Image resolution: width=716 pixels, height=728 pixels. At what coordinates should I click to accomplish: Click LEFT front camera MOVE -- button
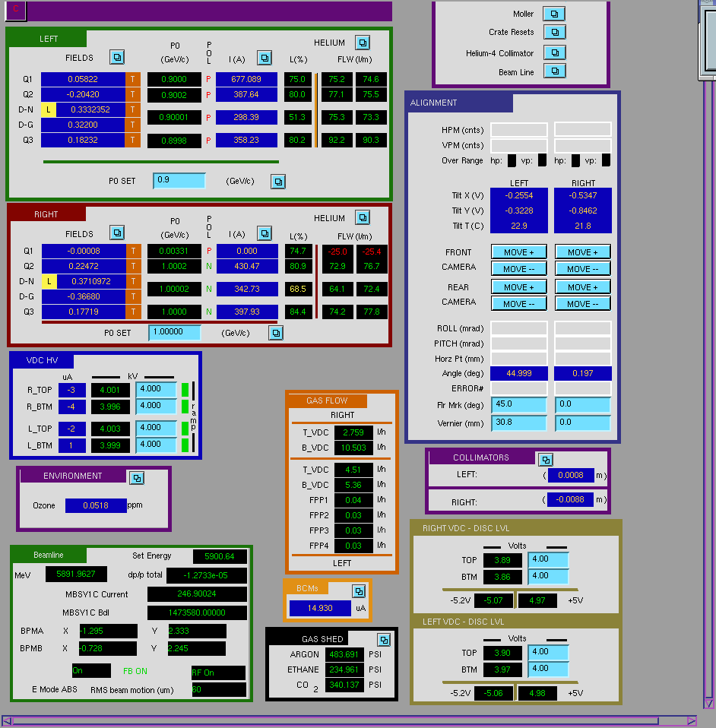pyautogui.click(x=519, y=269)
